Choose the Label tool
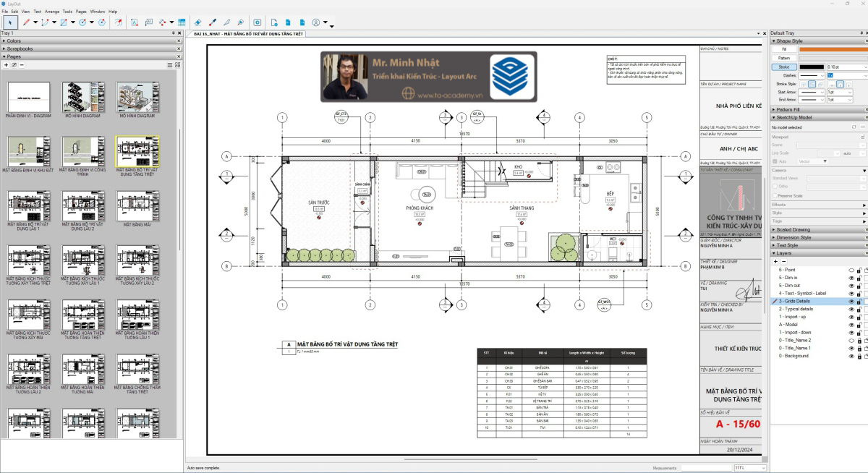The height and width of the screenshot is (473, 868). point(148,22)
